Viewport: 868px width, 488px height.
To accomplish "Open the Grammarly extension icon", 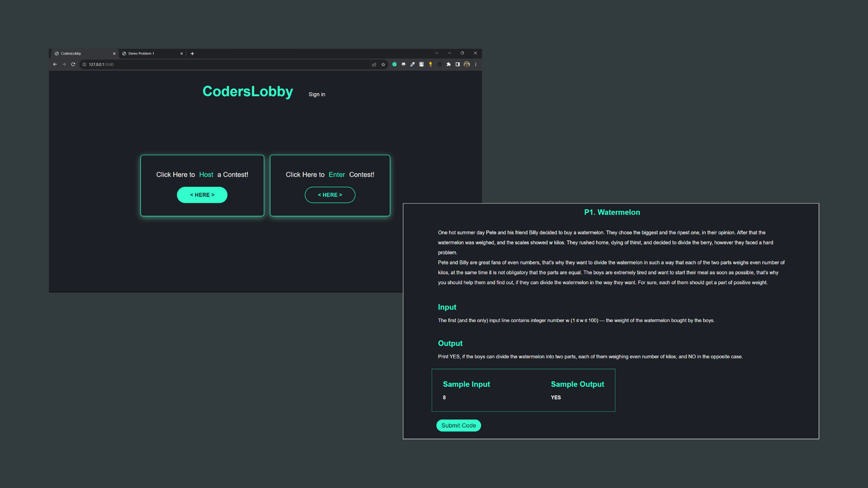I will 395,65.
